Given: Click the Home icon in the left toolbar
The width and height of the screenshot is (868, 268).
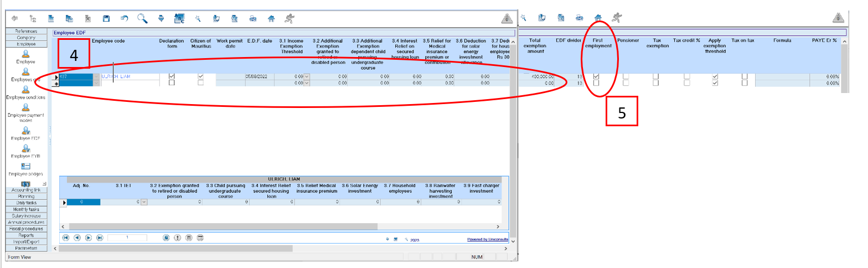Looking at the screenshot, I should [271, 18].
